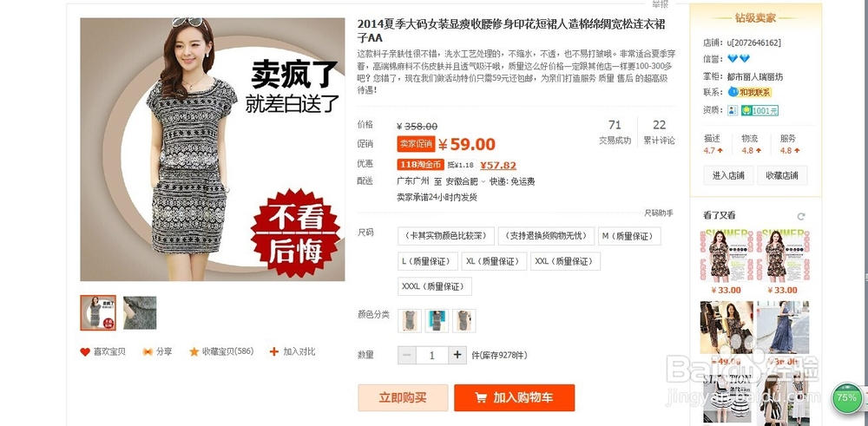
Task: Select size XL（质量保证）
Action: [x=494, y=261]
